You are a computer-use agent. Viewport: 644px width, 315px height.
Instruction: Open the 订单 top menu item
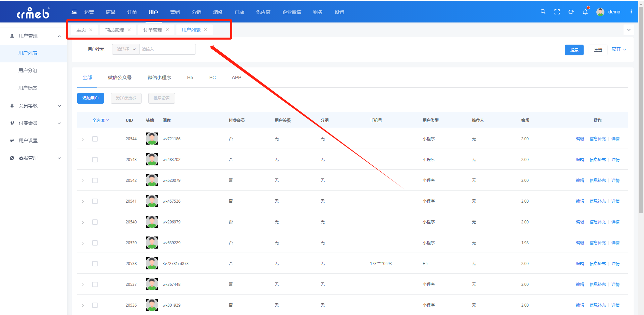coord(132,12)
